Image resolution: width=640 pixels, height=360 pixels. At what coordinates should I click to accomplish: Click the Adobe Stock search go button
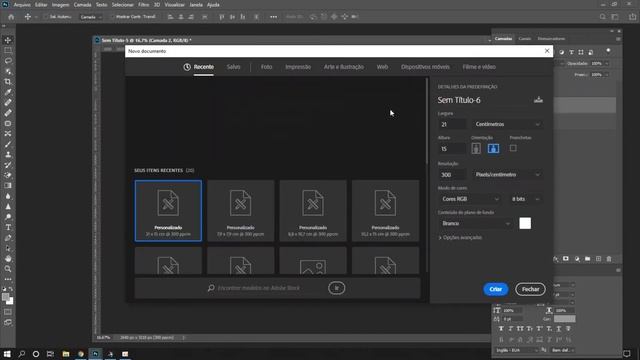pyautogui.click(x=336, y=288)
